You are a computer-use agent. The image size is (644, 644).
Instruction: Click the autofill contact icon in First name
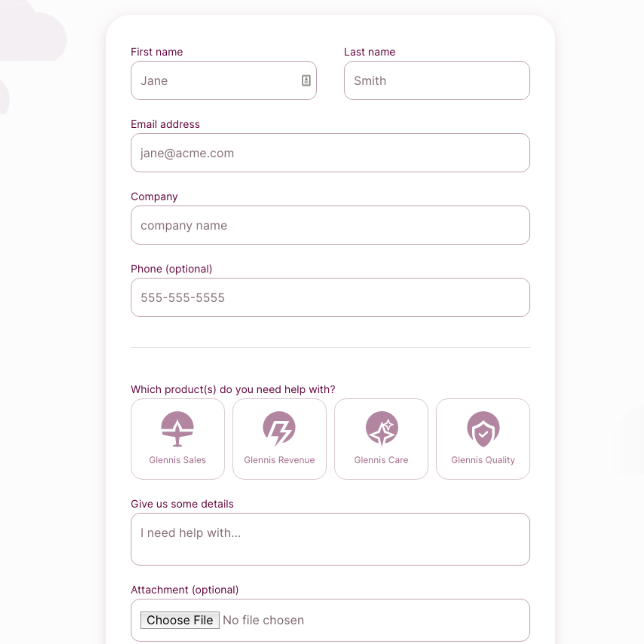[x=306, y=80]
